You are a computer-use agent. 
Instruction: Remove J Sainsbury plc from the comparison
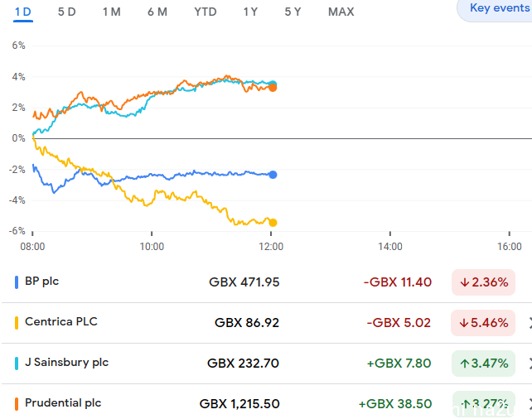[x=530, y=364]
